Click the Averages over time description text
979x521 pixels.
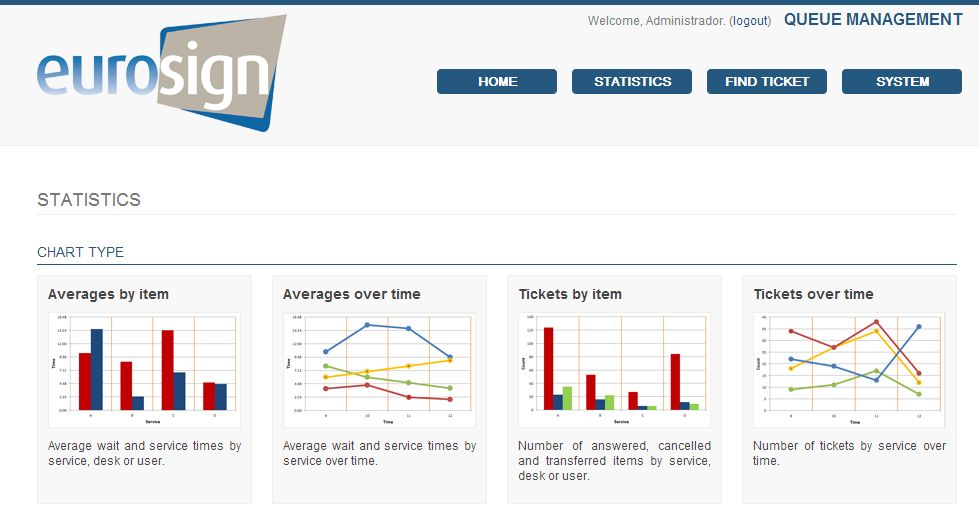pyautogui.click(x=379, y=453)
